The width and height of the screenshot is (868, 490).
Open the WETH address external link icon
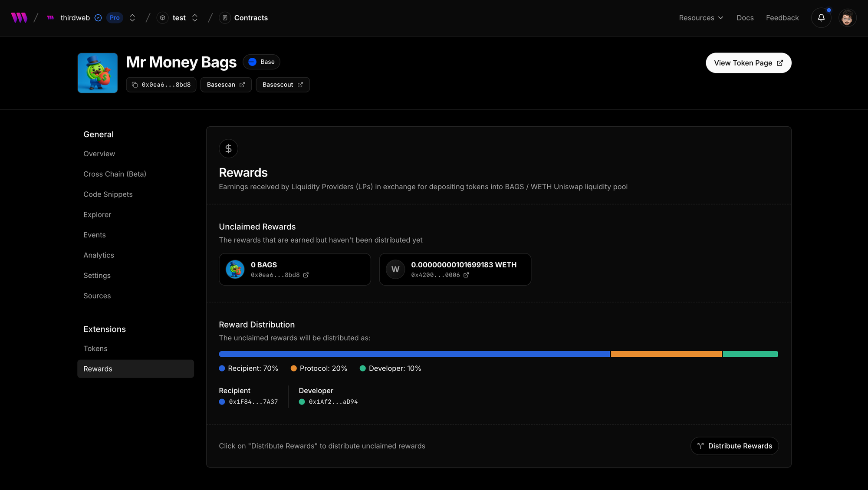coord(466,275)
